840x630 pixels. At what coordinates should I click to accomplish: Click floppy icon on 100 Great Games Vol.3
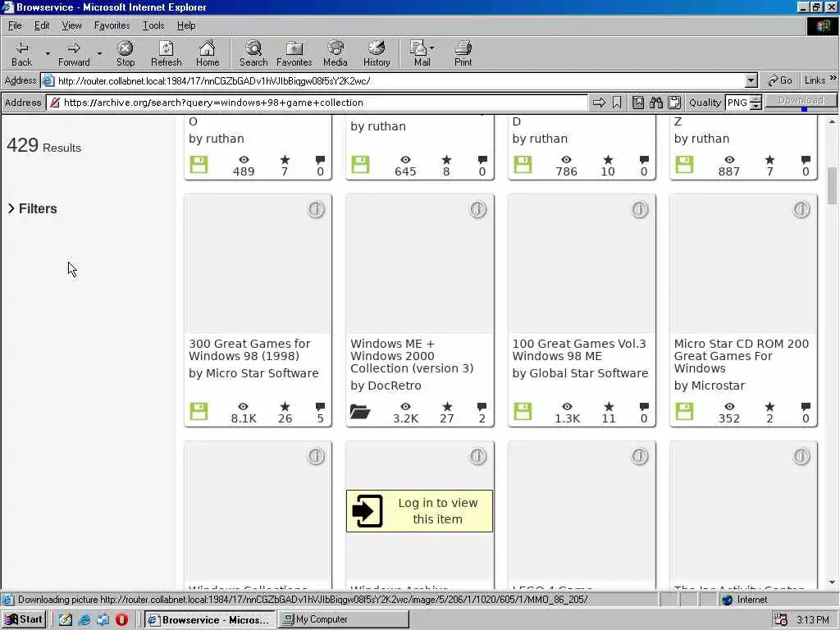[x=523, y=412]
